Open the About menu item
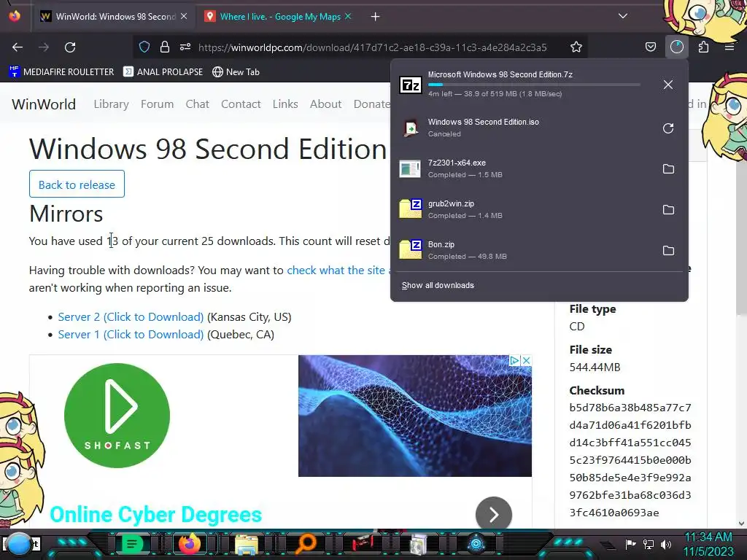 coord(325,104)
